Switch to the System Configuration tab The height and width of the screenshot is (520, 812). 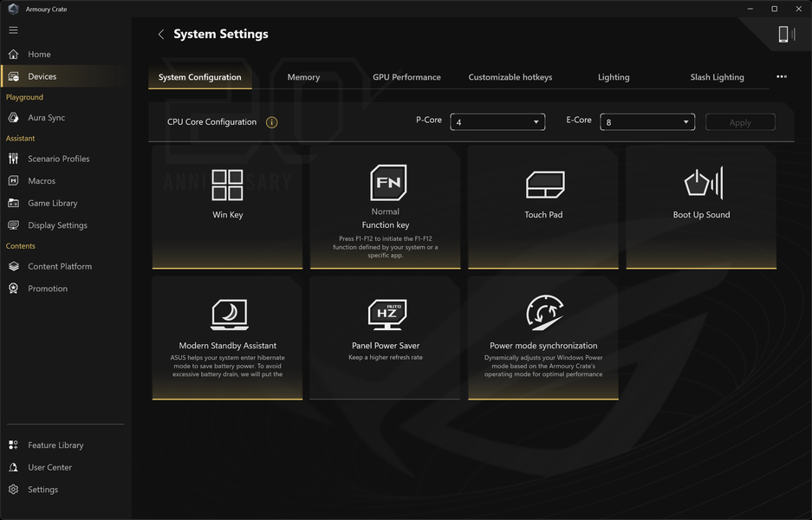tap(200, 77)
